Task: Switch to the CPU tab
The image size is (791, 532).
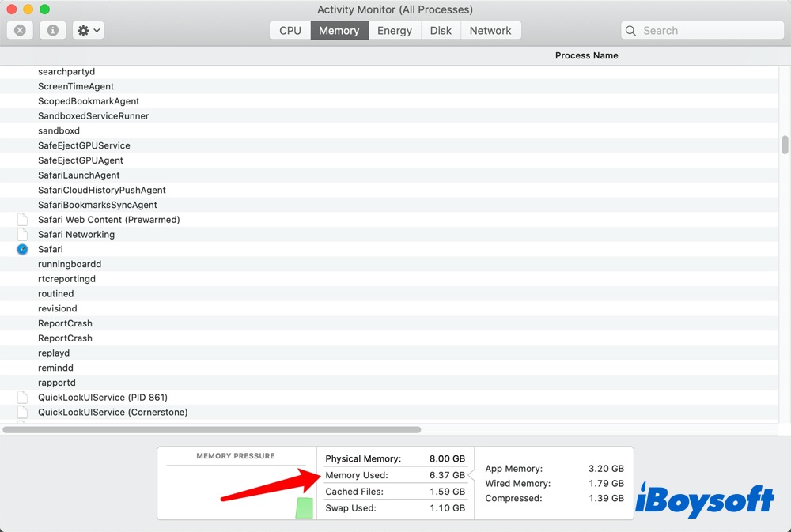Action: click(x=290, y=30)
